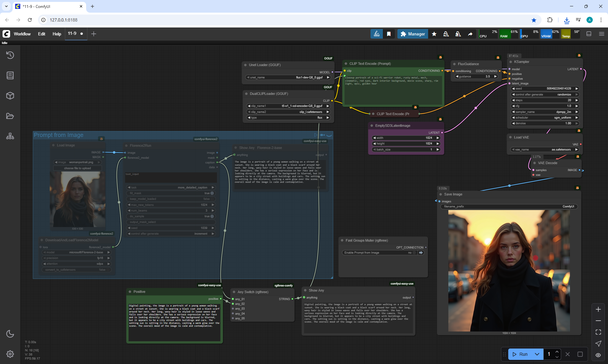The width and height of the screenshot is (608, 364).
Task: Open the Workflow menu
Action: point(22,34)
